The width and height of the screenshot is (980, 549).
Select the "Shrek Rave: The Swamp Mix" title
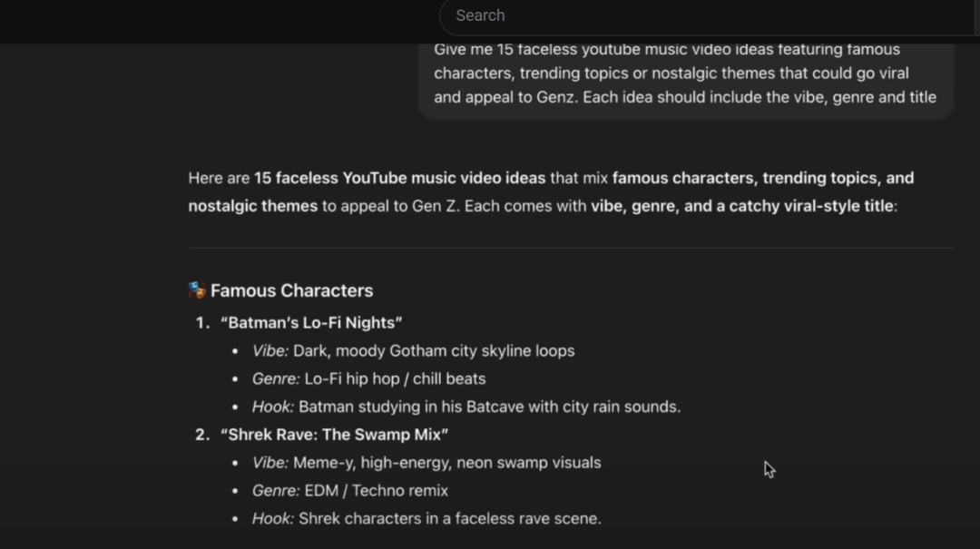point(334,434)
